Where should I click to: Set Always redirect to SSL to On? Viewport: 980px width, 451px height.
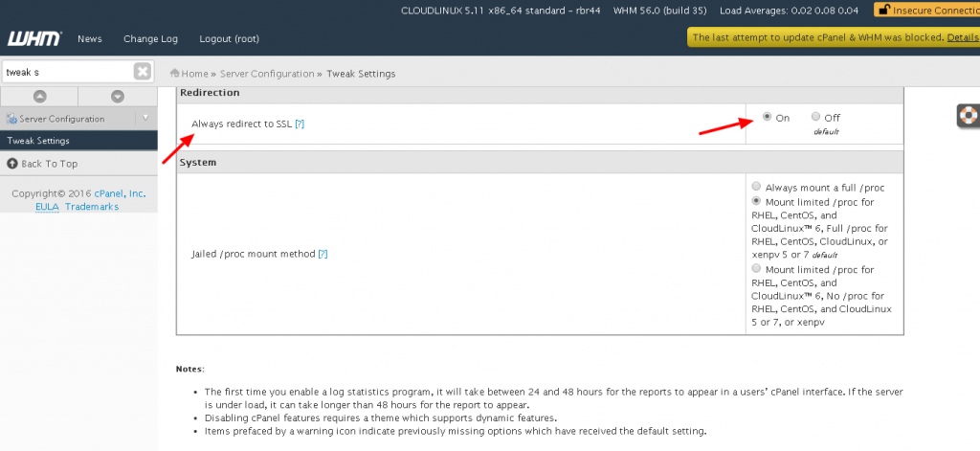click(767, 117)
